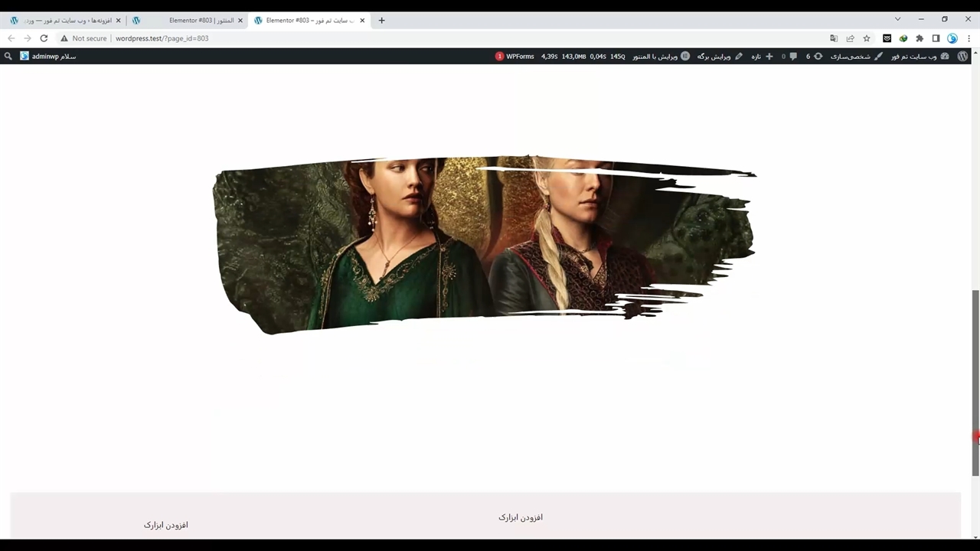Open the Chrome extensions puzzle icon
This screenshot has width=980, height=551.
(x=920, y=38)
